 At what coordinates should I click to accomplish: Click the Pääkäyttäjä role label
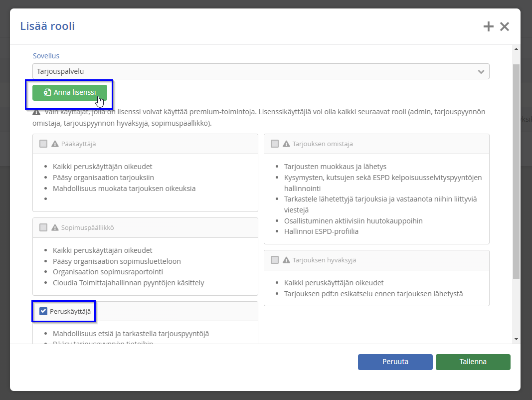point(78,144)
